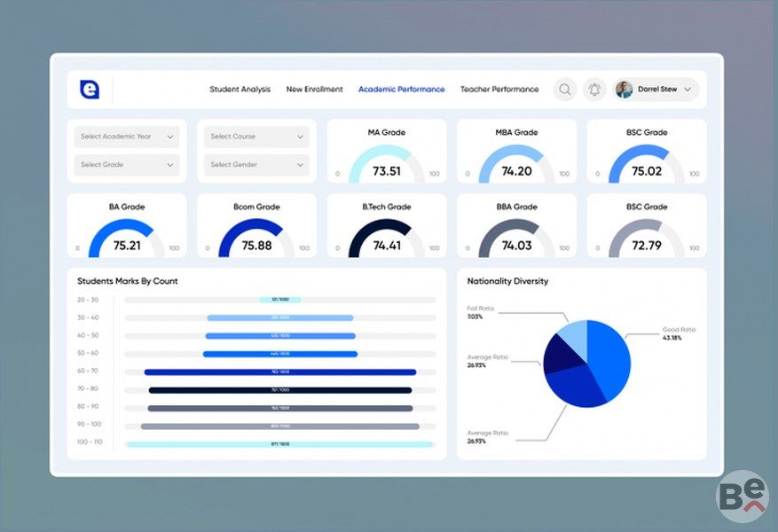
Task: Expand the Select Gender dropdown
Action: tap(256, 165)
